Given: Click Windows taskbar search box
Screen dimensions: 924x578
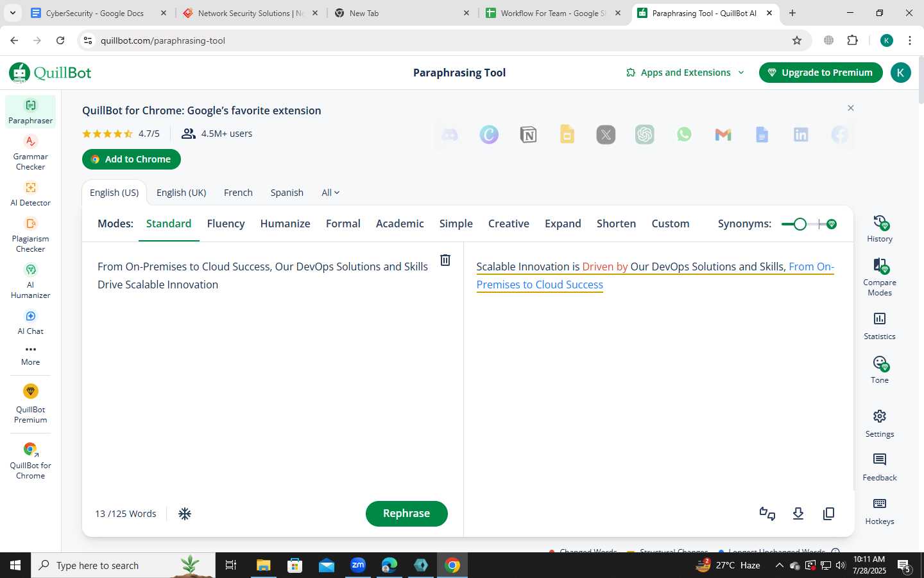Looking at the screenshot, I should pos(123,566).
